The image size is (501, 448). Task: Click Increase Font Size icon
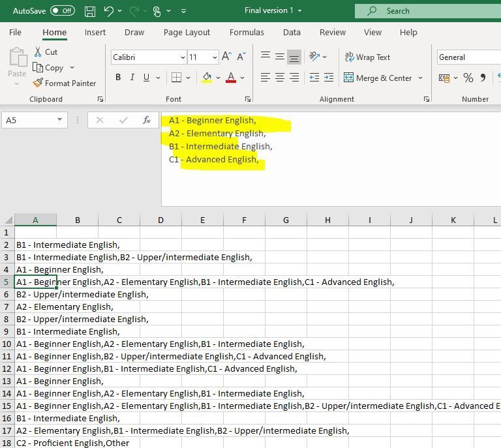pos(226,57)
